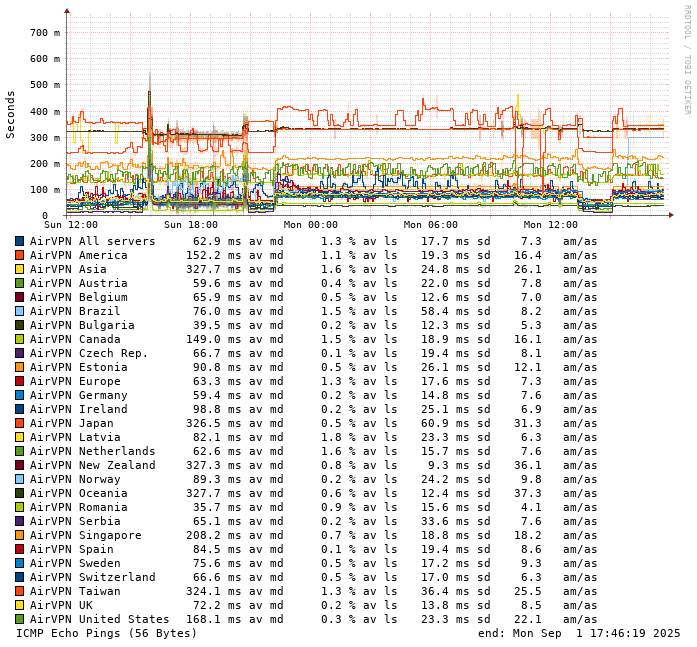Click the AirVPN Latvia legend swatch
697x647 pixels.
coord(20,437)
